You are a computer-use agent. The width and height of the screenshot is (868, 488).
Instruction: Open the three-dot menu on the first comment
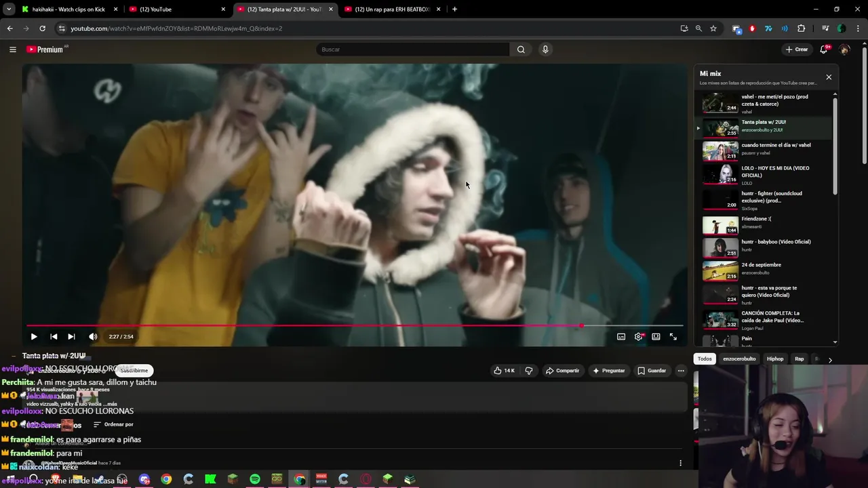680,464
